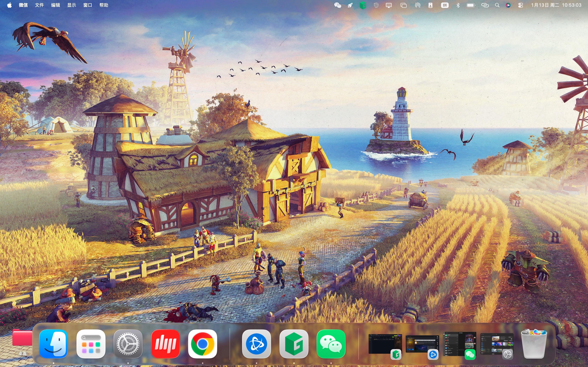Open Launchpad apps grid in Dock
Image resolution: width=588 pixels, height=367 pixels.
click(x=91, y=344)
